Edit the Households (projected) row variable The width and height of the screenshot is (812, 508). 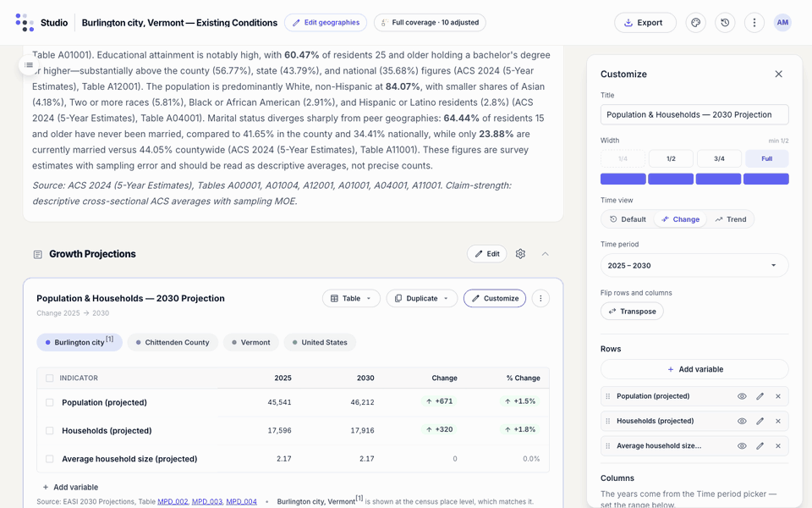click(760, 422)
